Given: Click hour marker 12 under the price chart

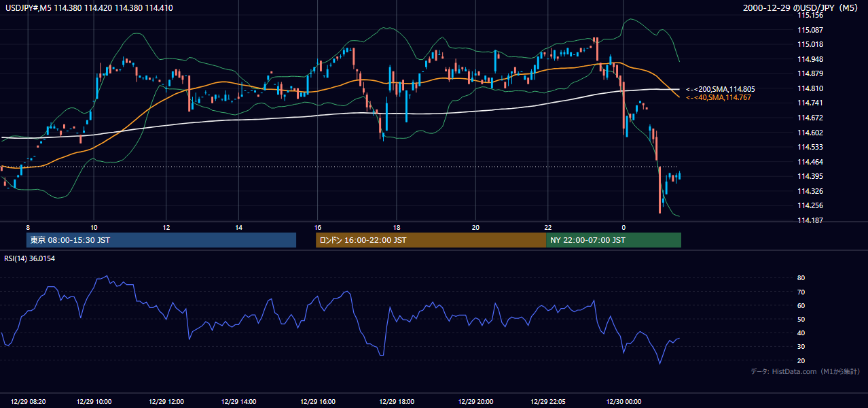Looking at the screenshot, I should (166, 227).
